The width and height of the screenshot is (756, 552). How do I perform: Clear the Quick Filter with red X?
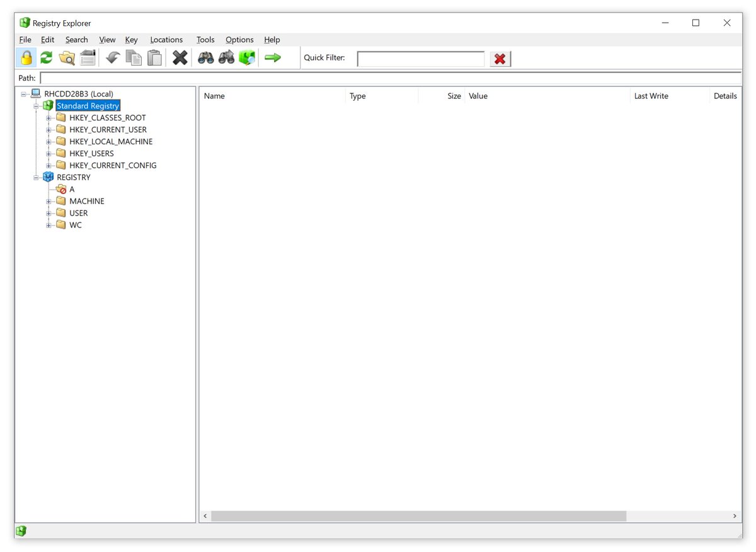point(500,59)
